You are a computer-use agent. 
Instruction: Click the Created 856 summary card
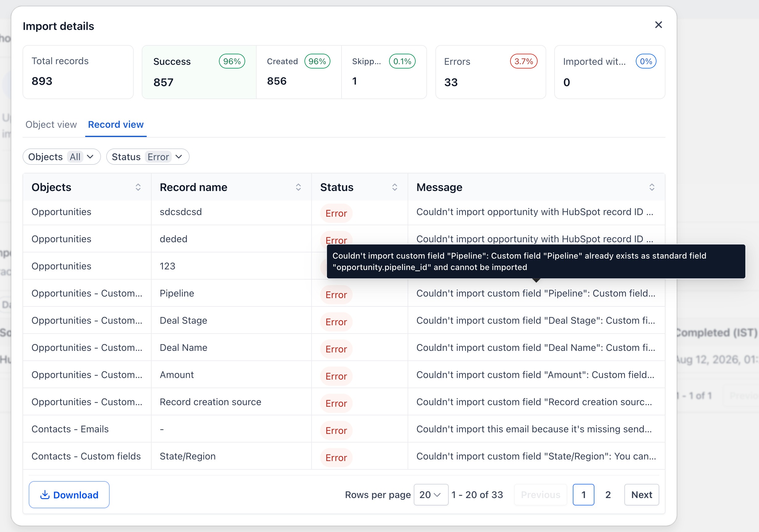tap(299, 72)
